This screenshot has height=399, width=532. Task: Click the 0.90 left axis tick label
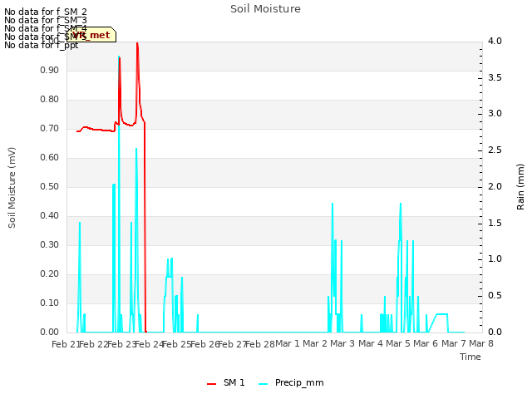click(50, 70)
